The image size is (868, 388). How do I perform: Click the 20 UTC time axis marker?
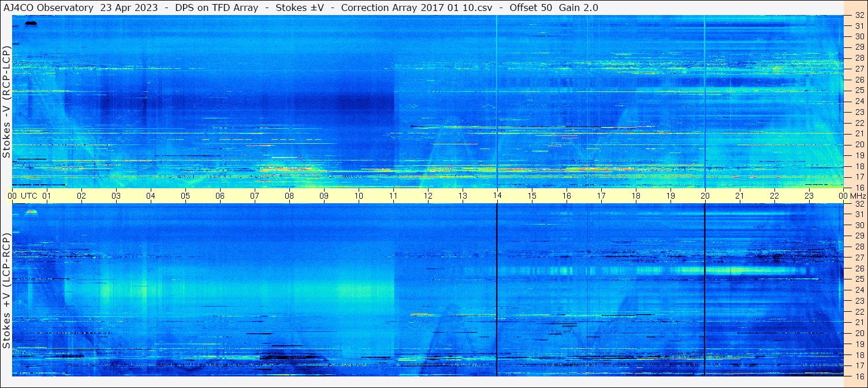click(705, 196)
